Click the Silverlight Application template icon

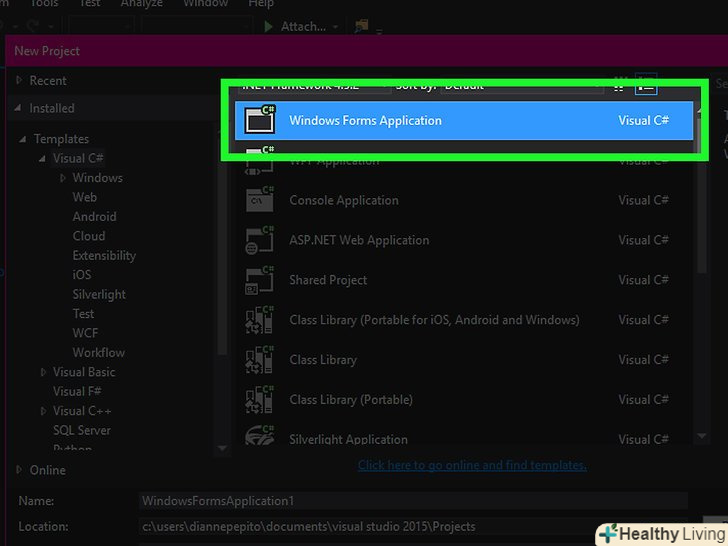coord(260,438)
